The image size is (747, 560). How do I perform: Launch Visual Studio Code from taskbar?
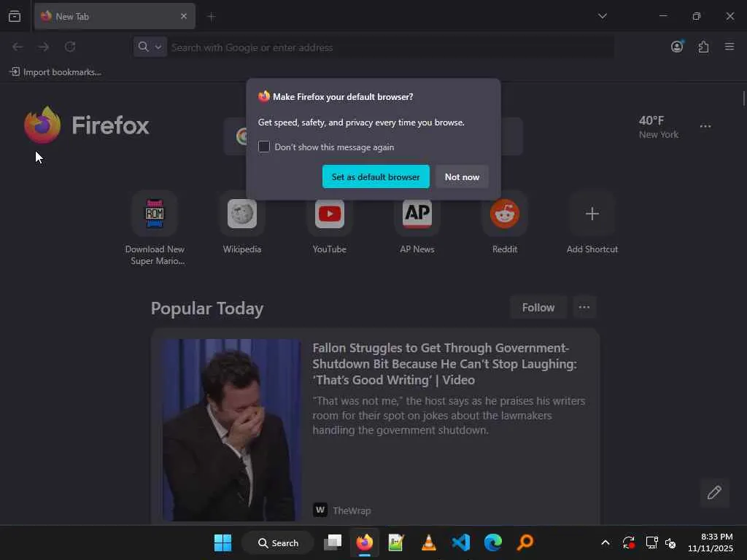(461, 542)
